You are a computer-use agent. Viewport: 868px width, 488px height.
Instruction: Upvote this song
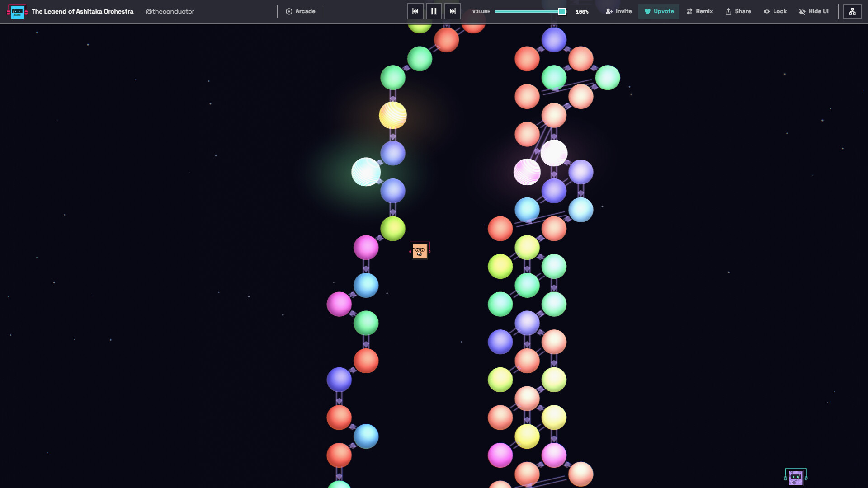point(659,11)
